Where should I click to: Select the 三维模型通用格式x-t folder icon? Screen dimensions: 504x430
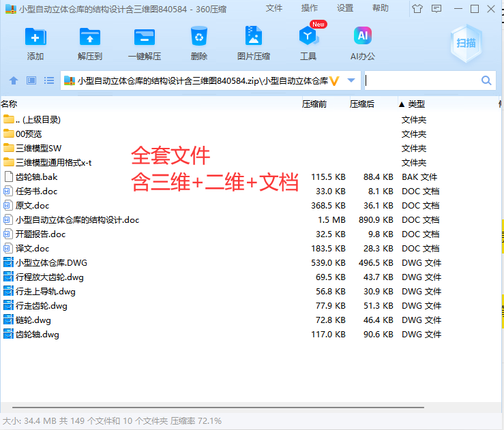coord(9,162)
